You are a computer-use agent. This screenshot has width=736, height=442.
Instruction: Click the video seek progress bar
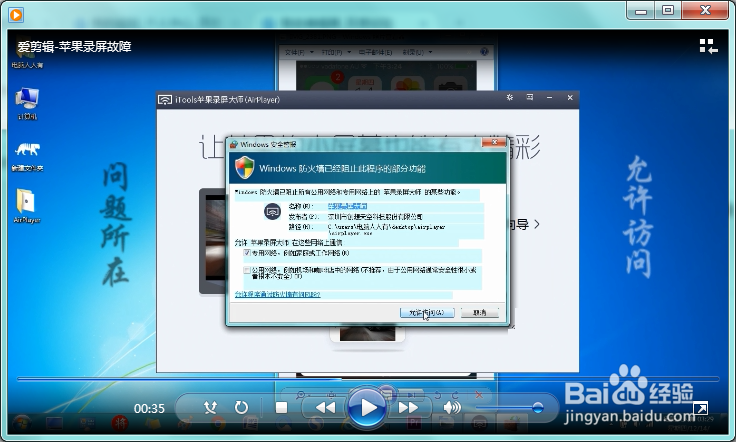[x=368, y=378]
